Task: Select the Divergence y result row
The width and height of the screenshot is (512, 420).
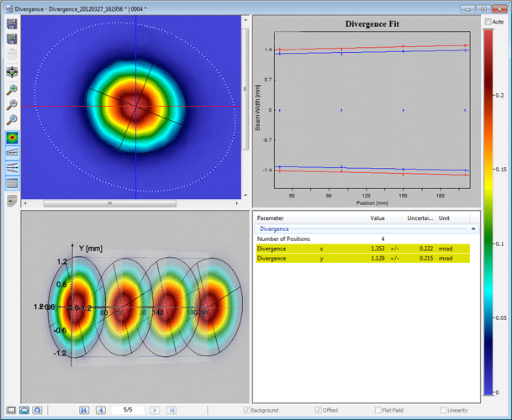Action: pyautogui.click(x=363, y=259)
